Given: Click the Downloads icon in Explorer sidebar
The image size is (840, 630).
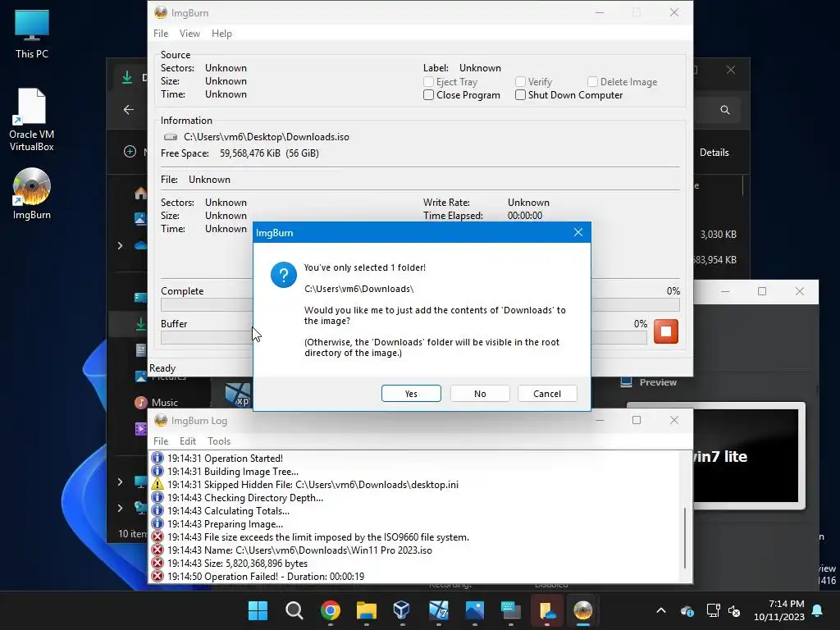Looking at the screenshot, I should [x=140, y=324].
